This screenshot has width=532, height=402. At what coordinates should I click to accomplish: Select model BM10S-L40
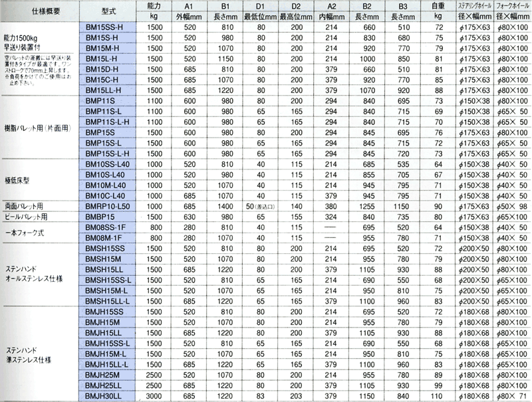click(108, 175)
